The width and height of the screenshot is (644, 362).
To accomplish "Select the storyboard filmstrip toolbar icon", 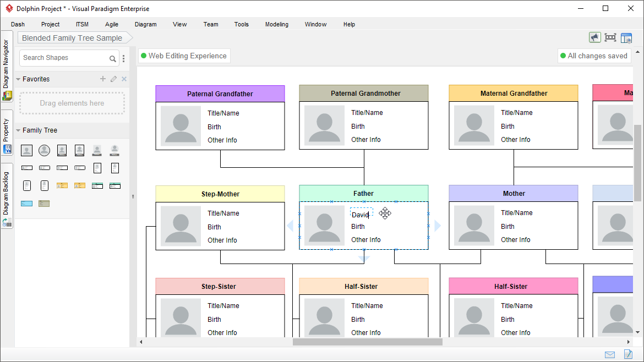I will click(610, 37).
